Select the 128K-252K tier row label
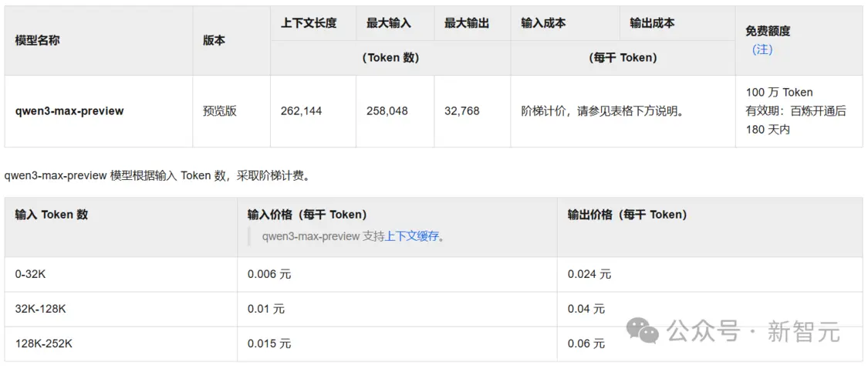Screen dimensions: 868x366 pos(44,343)
